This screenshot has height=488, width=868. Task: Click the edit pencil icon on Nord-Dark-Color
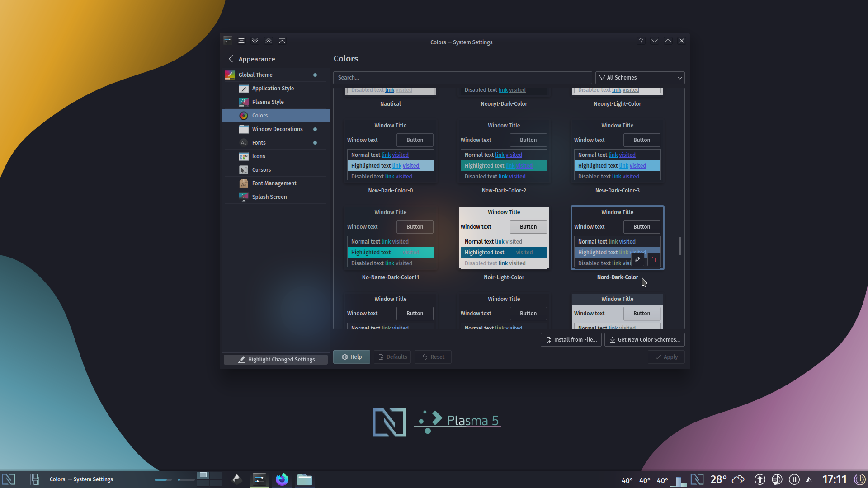[637, 259]
